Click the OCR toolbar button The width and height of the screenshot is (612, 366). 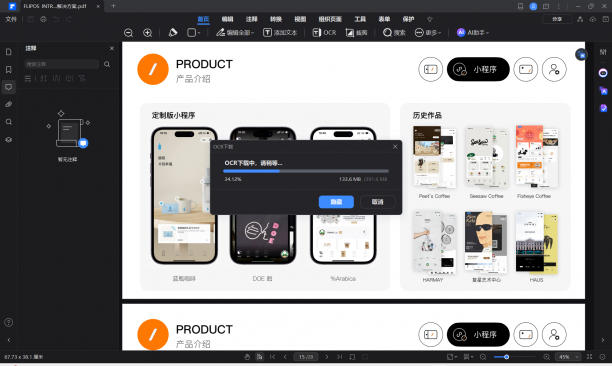[x=324, y=33]
